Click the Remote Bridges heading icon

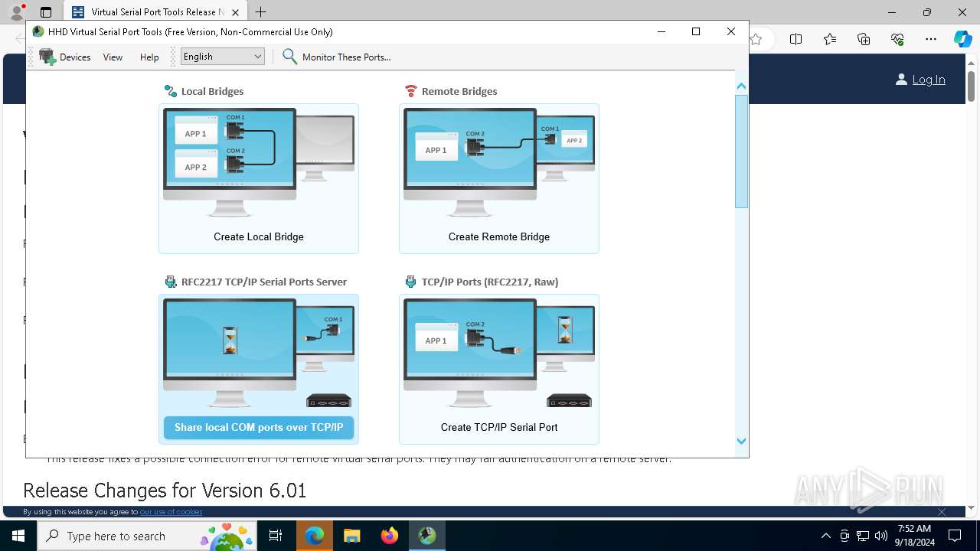tap(411, 91)
